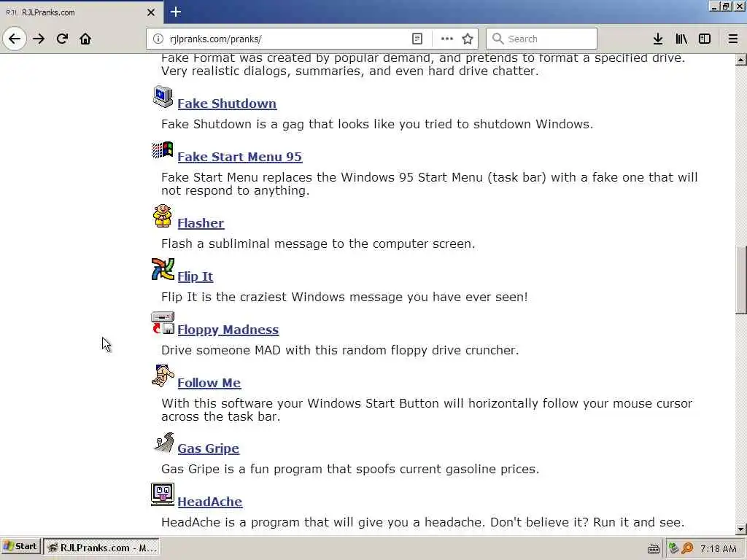
Task: Open the library bookshelf icon
Action: pyautogui.click(x=681, y=39)
